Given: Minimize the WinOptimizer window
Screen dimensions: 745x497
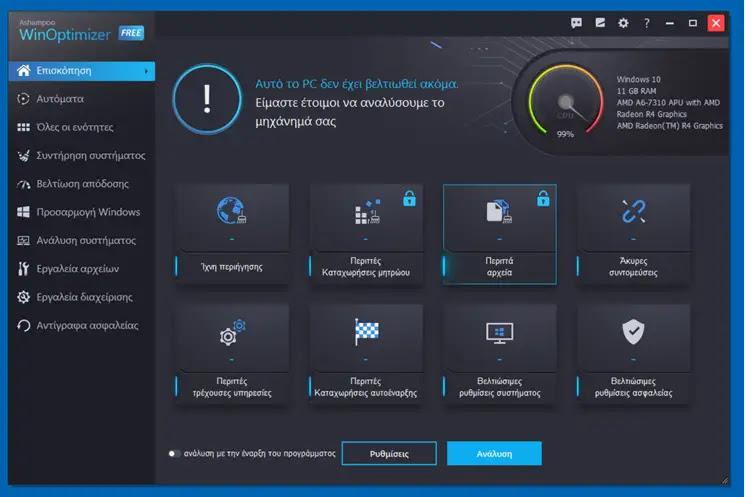Looking at the screenshot, I should [669, 23].
